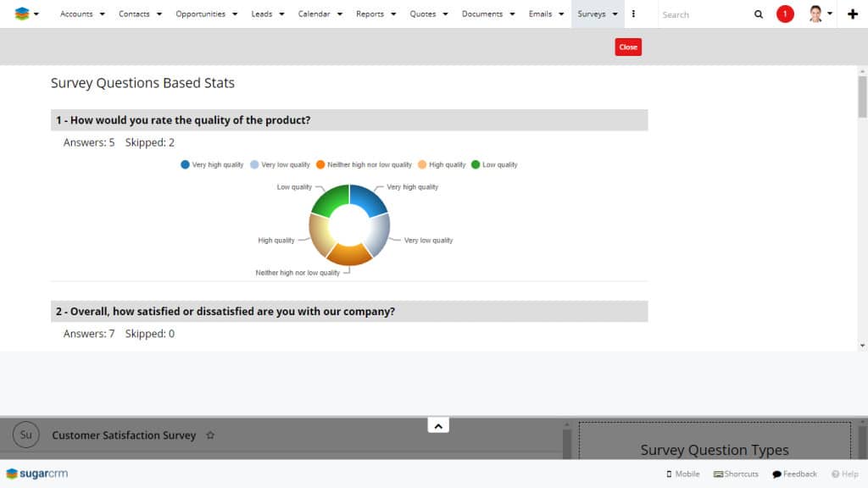This screenshot has height=488, width=868.
Task: Select the tan High quality chart slice
Action: 320,236
